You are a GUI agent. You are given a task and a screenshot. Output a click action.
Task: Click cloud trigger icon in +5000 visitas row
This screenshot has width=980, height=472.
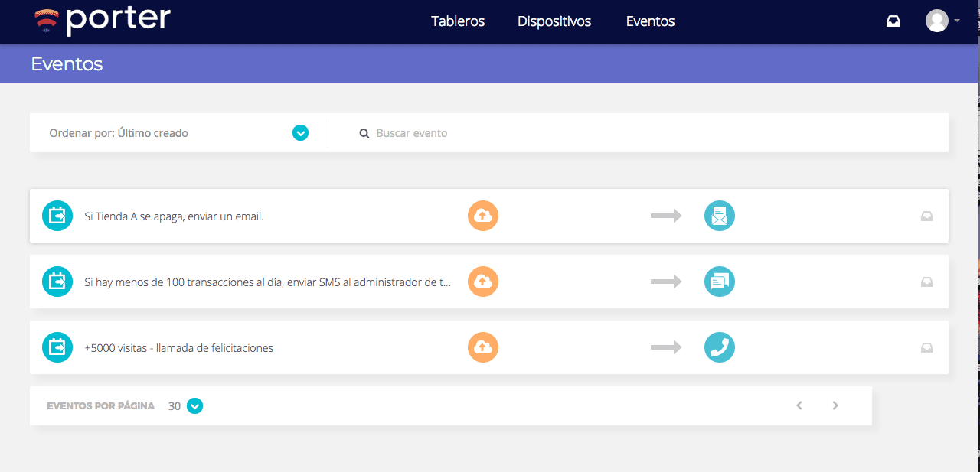click(483, 347)
